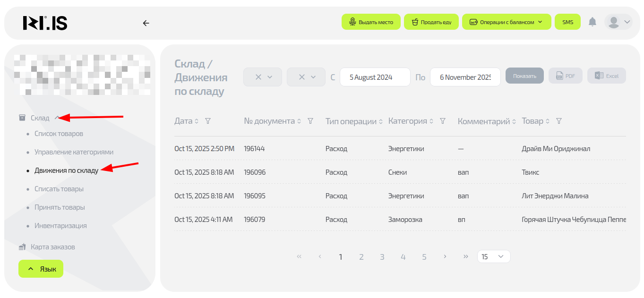Screen dimensions: 644x298
Task: Click the filter icon next to Дата
Action: 208,121
